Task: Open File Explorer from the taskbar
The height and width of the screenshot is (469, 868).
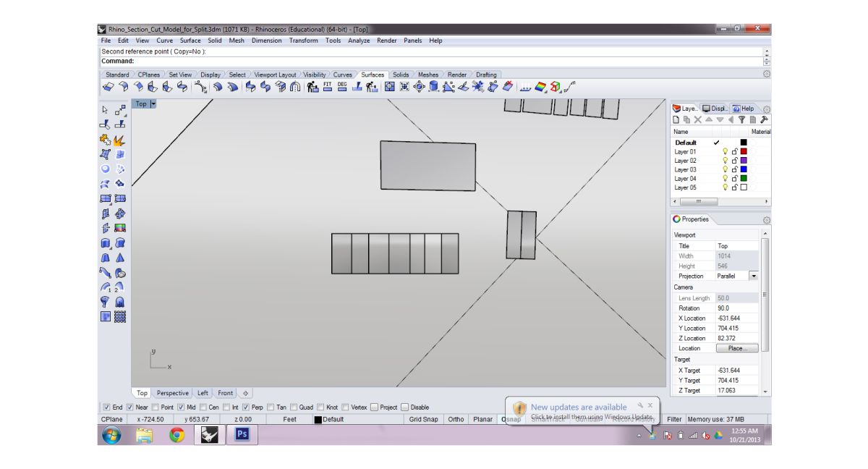Action: [x=145, y=434]
